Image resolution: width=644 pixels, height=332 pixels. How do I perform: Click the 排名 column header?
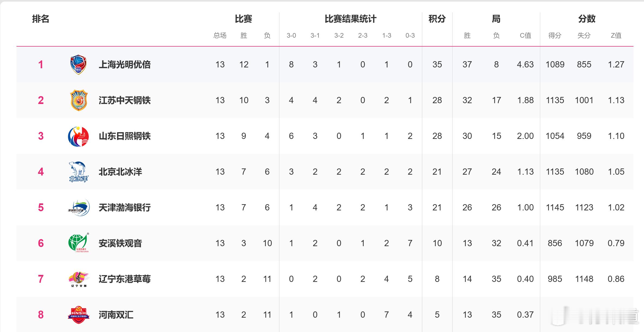click(41, 19)
